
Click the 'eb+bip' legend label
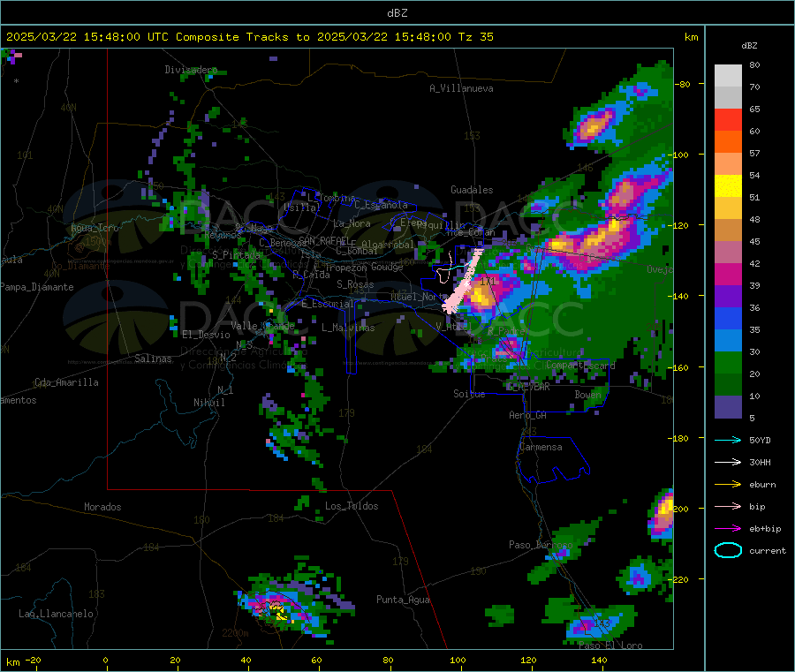coord(765,529)
